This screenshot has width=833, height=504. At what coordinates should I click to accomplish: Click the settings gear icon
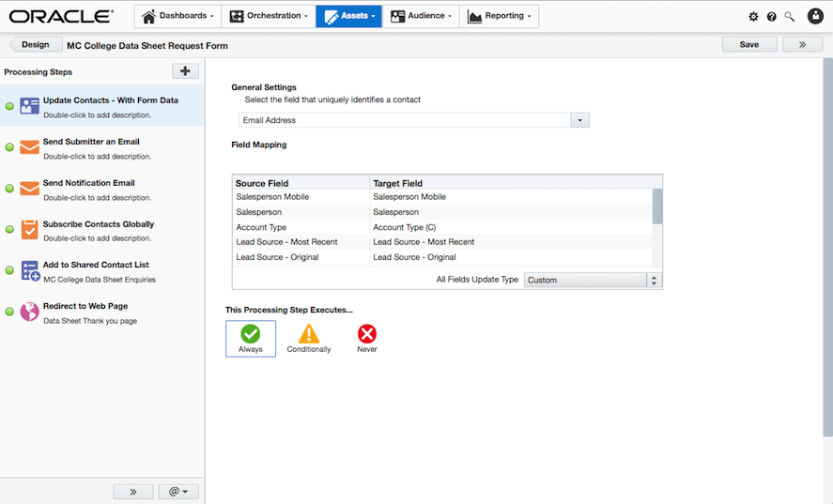753,17
